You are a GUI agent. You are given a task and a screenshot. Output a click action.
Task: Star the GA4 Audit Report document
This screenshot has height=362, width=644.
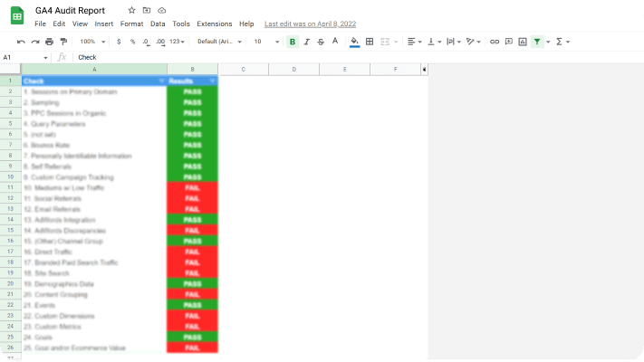point(131,10)
